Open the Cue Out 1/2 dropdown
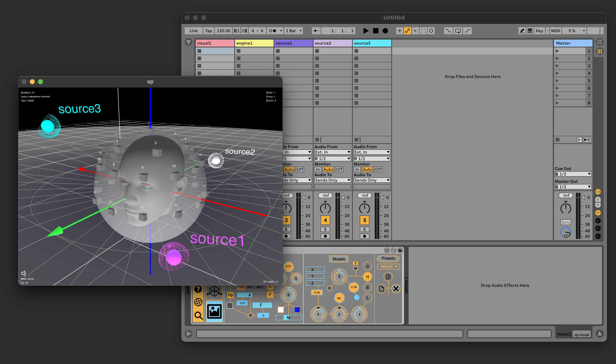 573,174
